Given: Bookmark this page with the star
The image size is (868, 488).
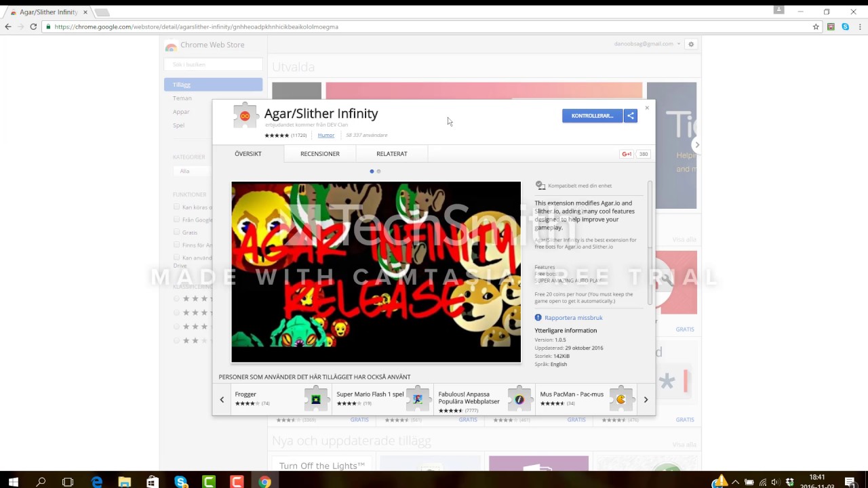Looking at the screenshot, I should tap(816, 26).
